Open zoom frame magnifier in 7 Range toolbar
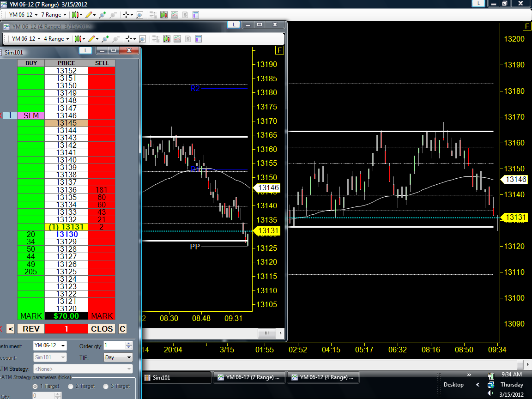Image resolution: width=532 pixels, height=399 pixels. 139,15
